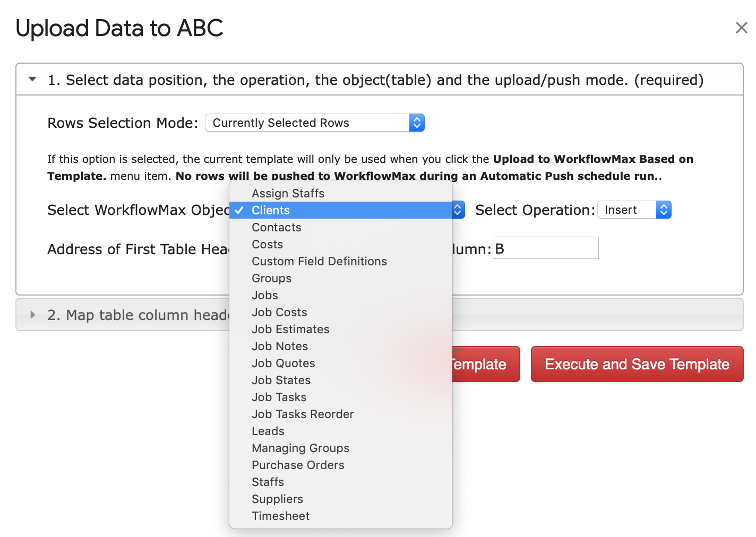Choose Job Estimates option

[341, 329]
